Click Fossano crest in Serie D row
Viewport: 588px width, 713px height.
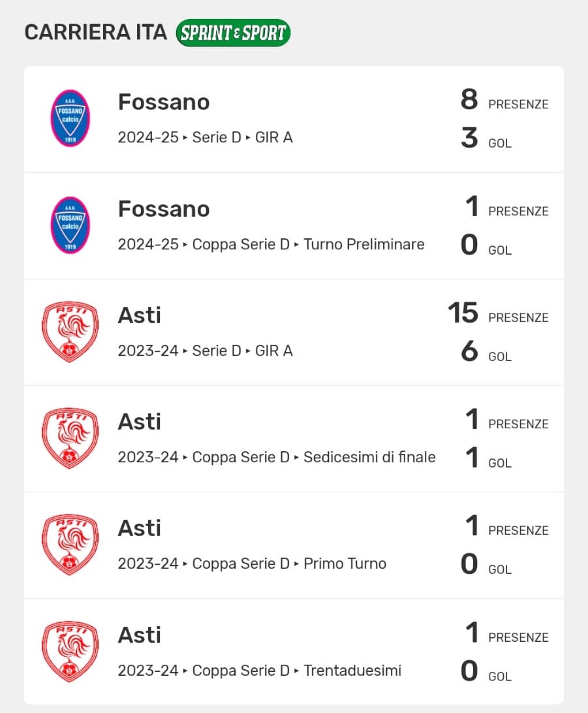(x=70, y=118)
